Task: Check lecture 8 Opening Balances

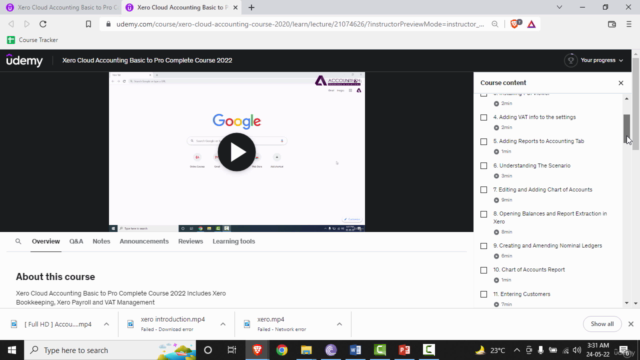Action: [x=484, y=214]
